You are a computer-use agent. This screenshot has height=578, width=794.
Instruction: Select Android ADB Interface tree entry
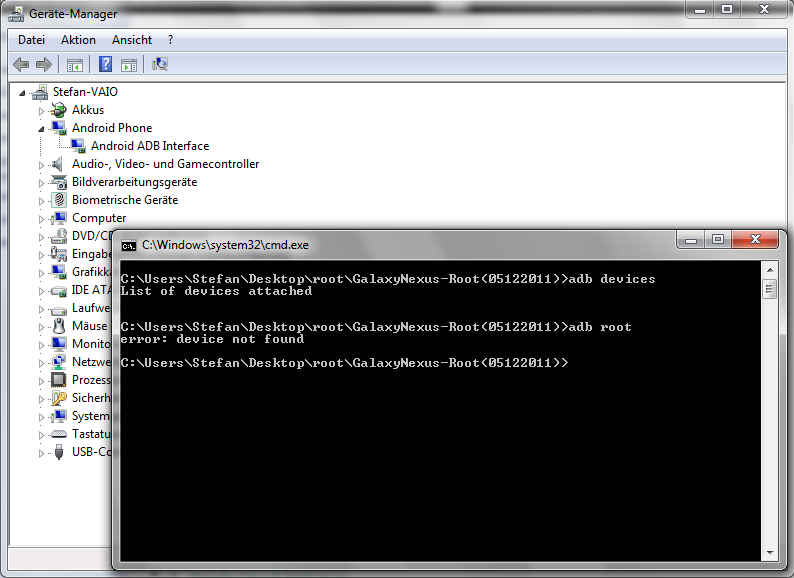150,146
